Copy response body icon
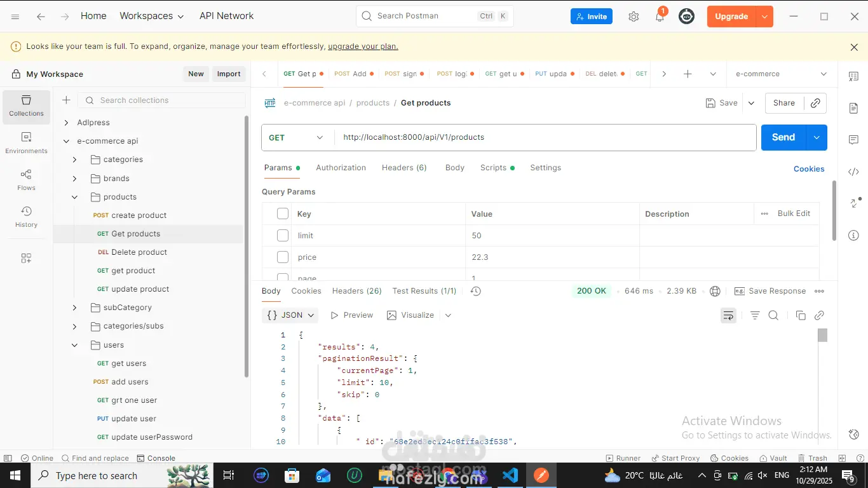The image size is (868, 488). [x=801, y=315]
